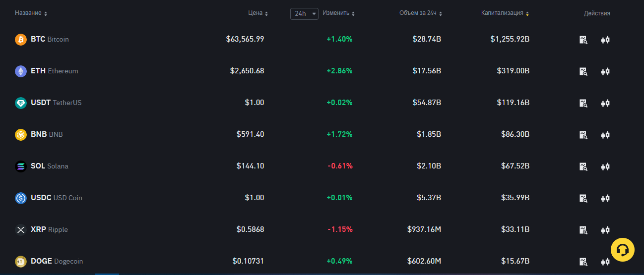Image resolution: width=644 pixels, height=275 pixels.
Task: Open the detail icon in the USDC row
Action: click(583, 198)
